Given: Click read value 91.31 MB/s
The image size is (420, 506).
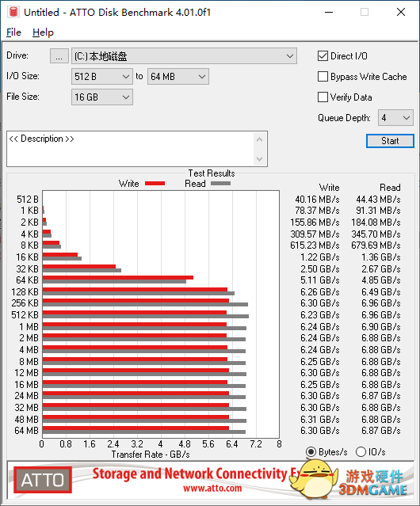Looking at the screenshot, I should (378, 211).
